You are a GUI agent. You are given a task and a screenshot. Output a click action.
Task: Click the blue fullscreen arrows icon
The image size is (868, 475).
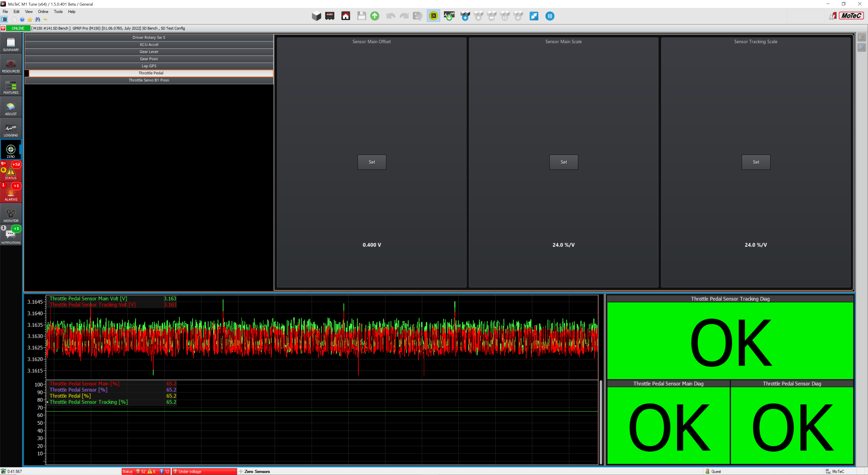[x=534, y=16]
